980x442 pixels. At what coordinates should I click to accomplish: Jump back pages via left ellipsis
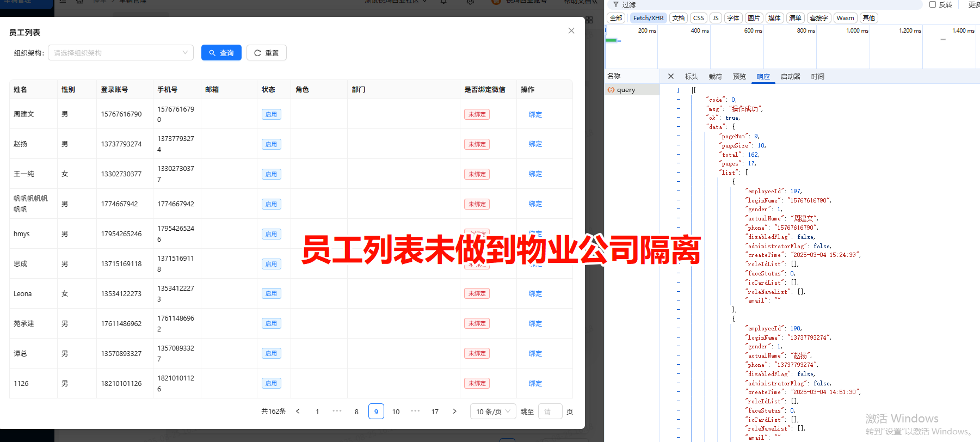(337, 411)
